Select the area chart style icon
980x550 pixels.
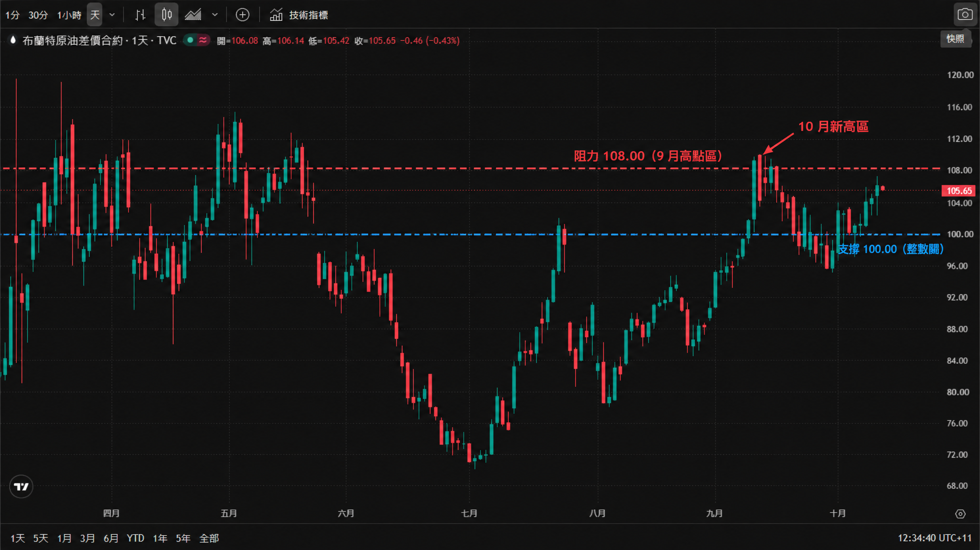click(193, 15)
